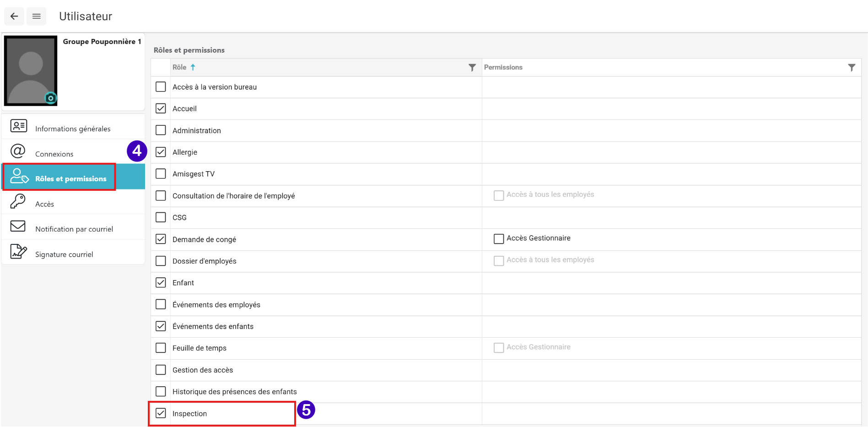868x427 pixels.
Task: Click the Connexions at-sign icon
Action: [x=18, y=151]
